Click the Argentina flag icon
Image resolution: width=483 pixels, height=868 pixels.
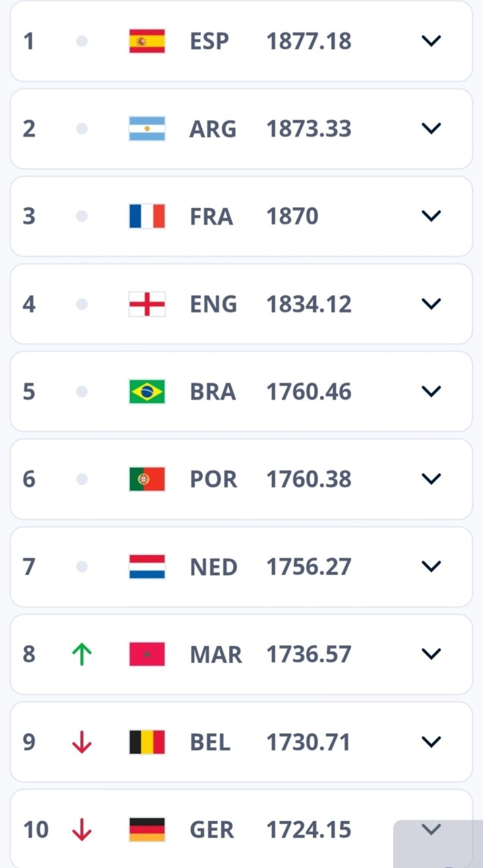tap(147, 129)
